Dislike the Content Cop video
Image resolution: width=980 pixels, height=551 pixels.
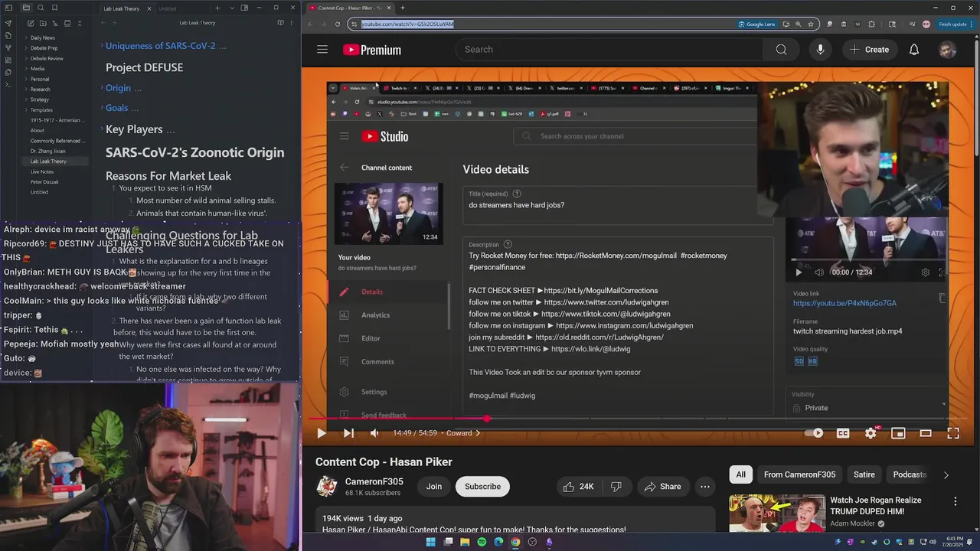[616, 487]
